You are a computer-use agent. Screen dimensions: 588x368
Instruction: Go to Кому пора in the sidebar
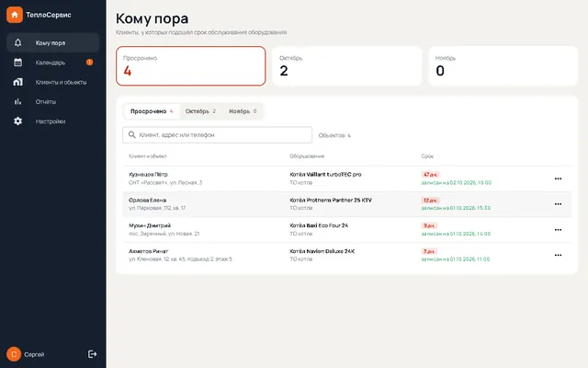(x=53, y=43)
